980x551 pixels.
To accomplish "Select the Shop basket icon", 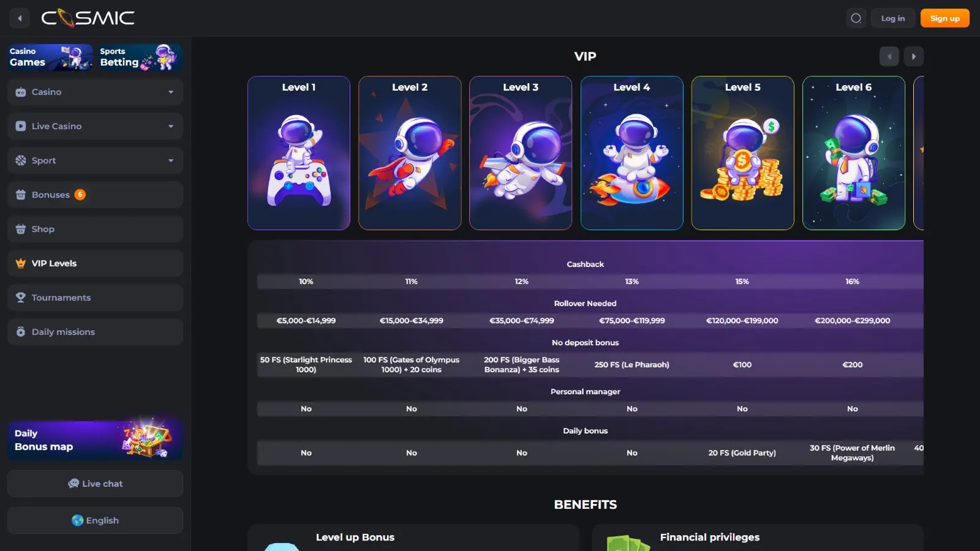I will click(21, 229).
